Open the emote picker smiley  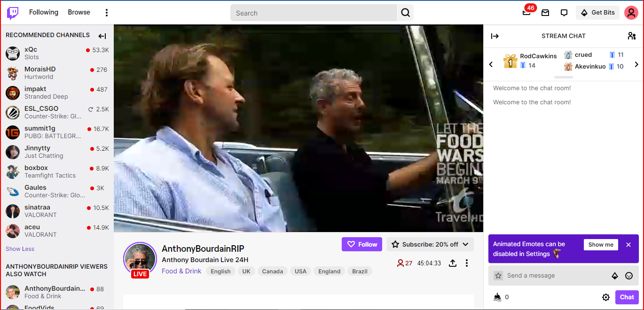coord(629,276)
